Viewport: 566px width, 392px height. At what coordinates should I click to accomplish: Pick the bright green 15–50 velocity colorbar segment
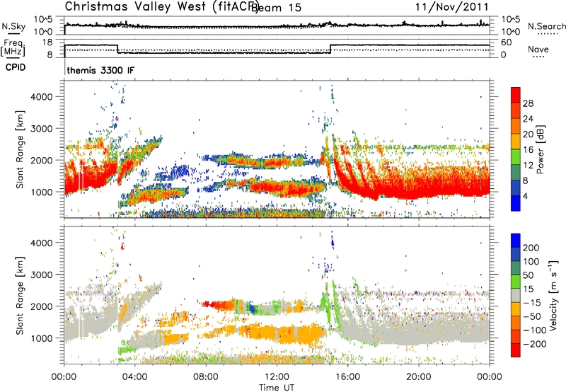(516, 282)
